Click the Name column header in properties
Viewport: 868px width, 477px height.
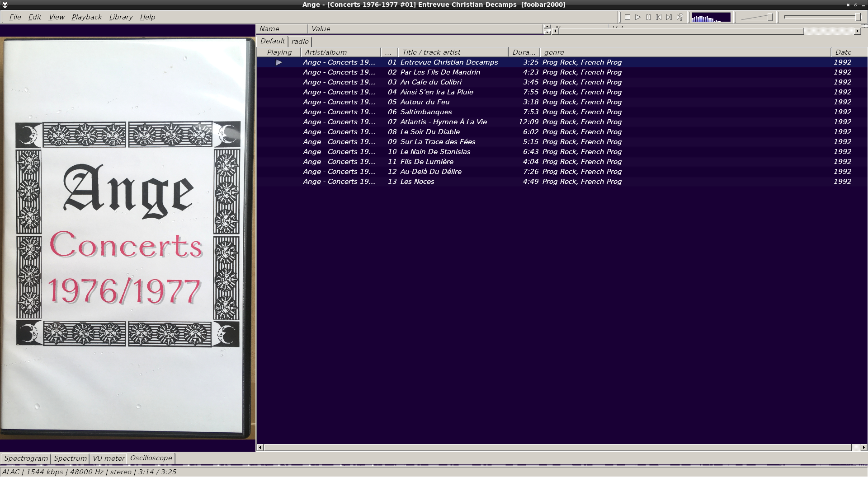[282, 29]
